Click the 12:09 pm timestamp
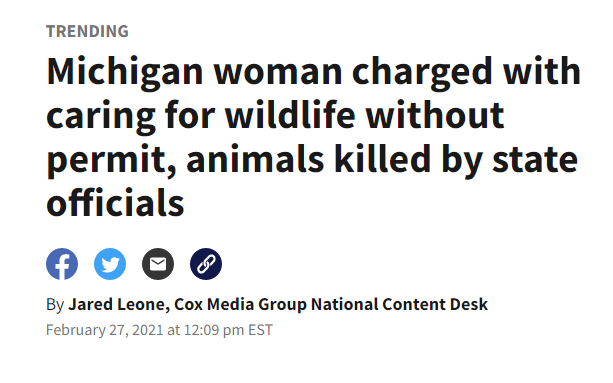This screenshot has height=383, width=613. pyautogui.click(x=214, y=330)
